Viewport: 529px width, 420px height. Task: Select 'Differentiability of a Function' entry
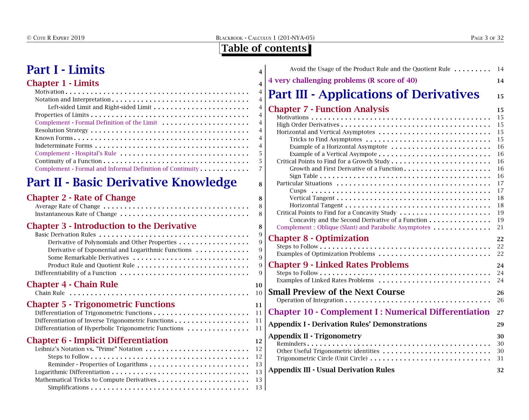pyautogui.click(x=76, y=273)
